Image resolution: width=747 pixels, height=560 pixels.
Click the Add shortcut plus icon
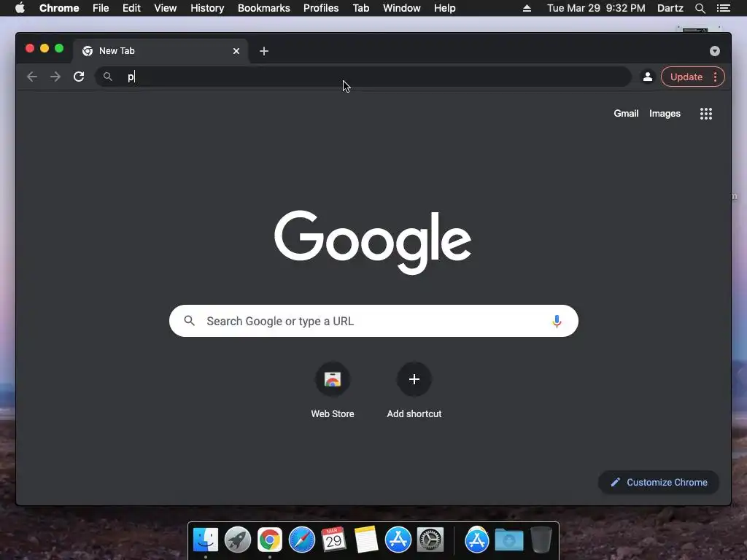tap(414, 379)
